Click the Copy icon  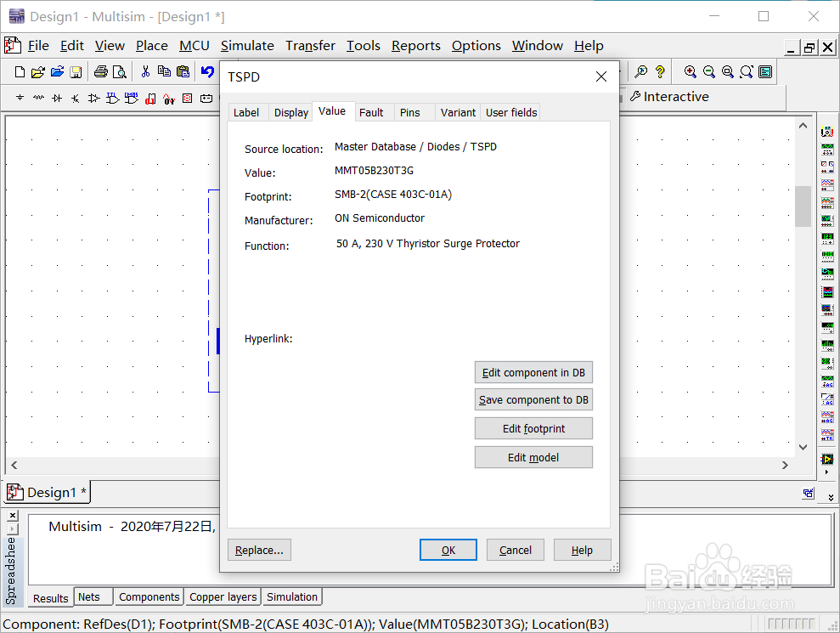pyautogui.click(x=164, y=71)
